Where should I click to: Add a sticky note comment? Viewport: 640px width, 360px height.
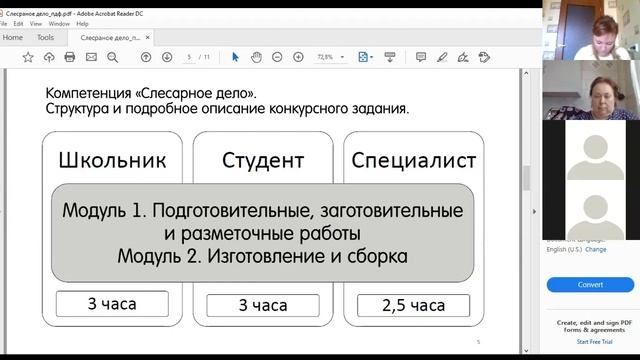point(421,57)
